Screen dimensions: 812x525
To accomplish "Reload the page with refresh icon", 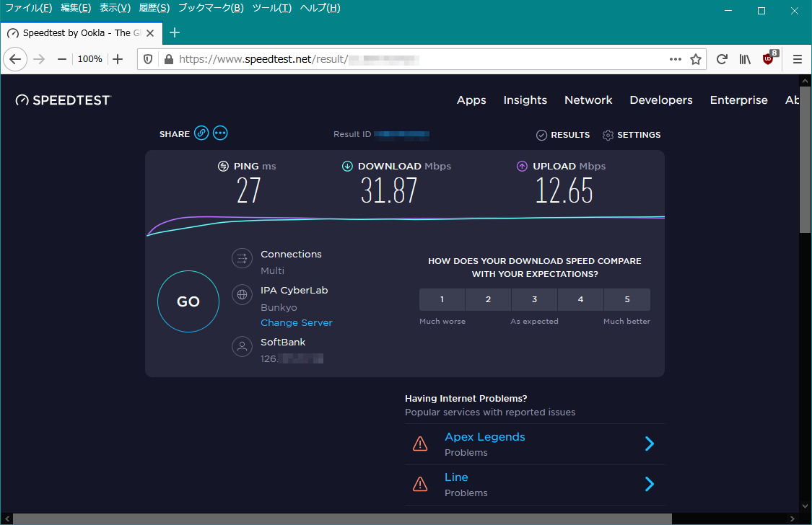I will (722, 59).
